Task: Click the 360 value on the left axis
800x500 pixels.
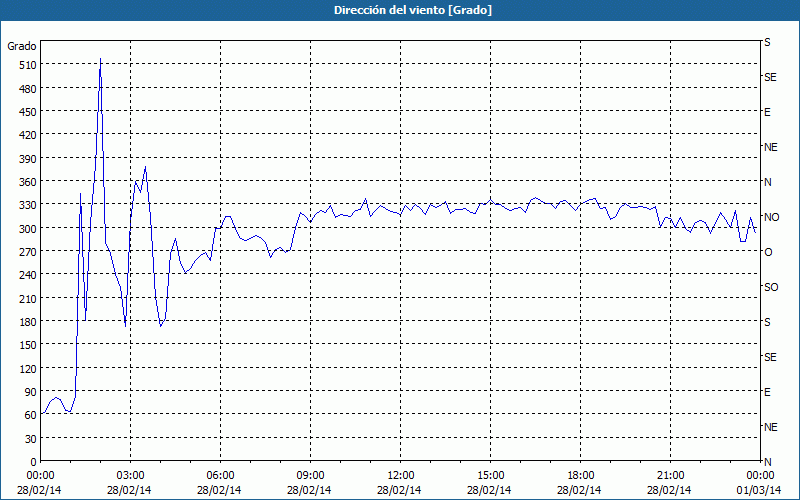Action: click(x=28, y=182)
